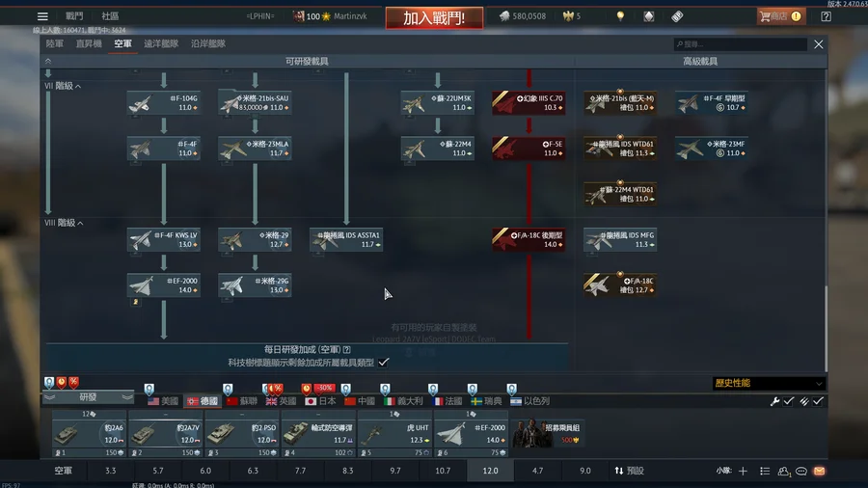Viewport: 868px width, 488px height.
Task: Open the friends contacts icon
Action: tap(783, 471)
